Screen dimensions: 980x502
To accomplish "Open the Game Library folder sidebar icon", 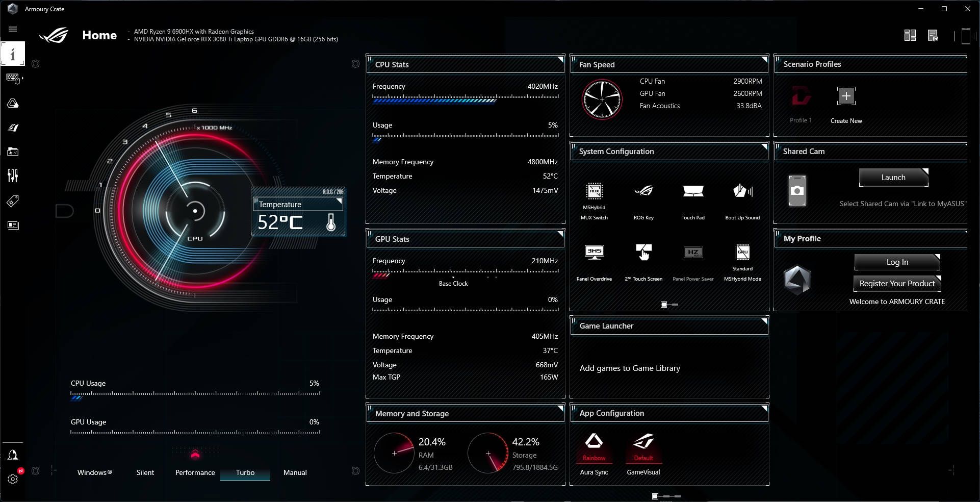I will [13, 152].
